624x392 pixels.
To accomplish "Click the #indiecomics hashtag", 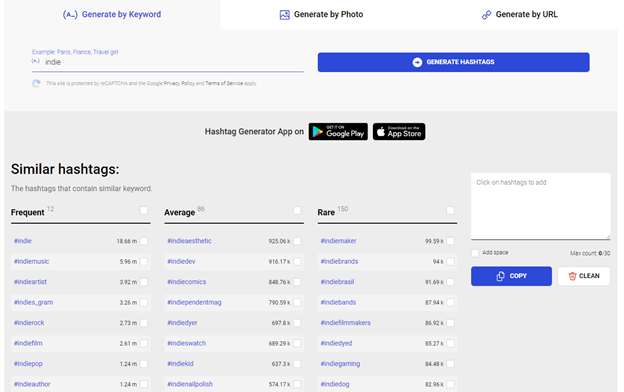I will [x=187, y=282].
